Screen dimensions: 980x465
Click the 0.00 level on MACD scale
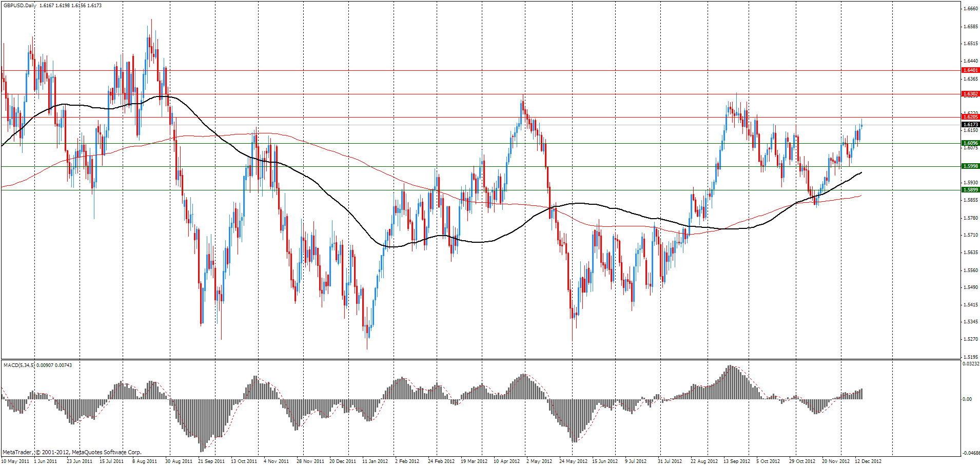pos(967,399)
